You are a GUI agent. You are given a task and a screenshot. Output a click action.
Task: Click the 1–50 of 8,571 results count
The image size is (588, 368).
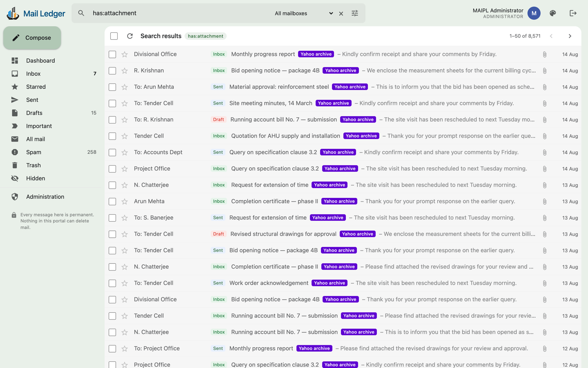tap(525, 36)
